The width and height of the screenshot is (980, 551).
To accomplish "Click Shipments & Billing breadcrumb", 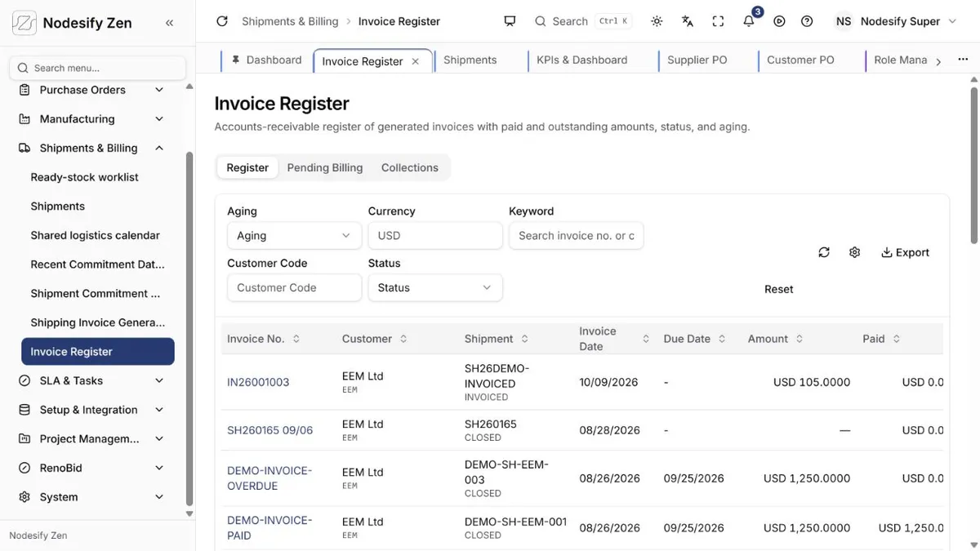I will pyautogui.click(x=290, y=21).
